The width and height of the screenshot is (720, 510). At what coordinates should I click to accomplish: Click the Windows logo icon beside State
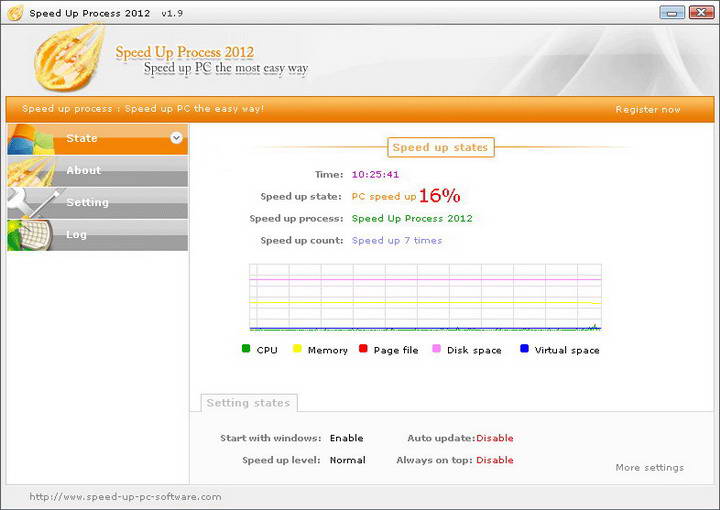tap(30, 139)
